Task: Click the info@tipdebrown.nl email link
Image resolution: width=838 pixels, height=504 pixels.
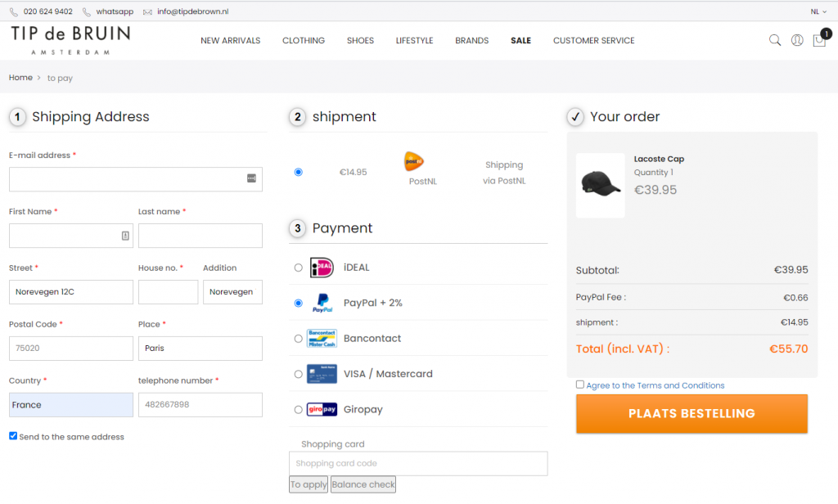Action: (193, 11)
